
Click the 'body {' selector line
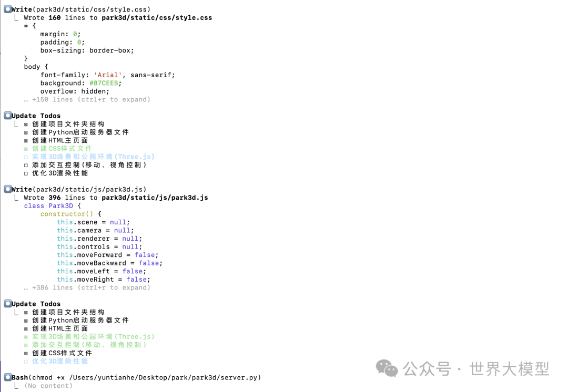36,67
